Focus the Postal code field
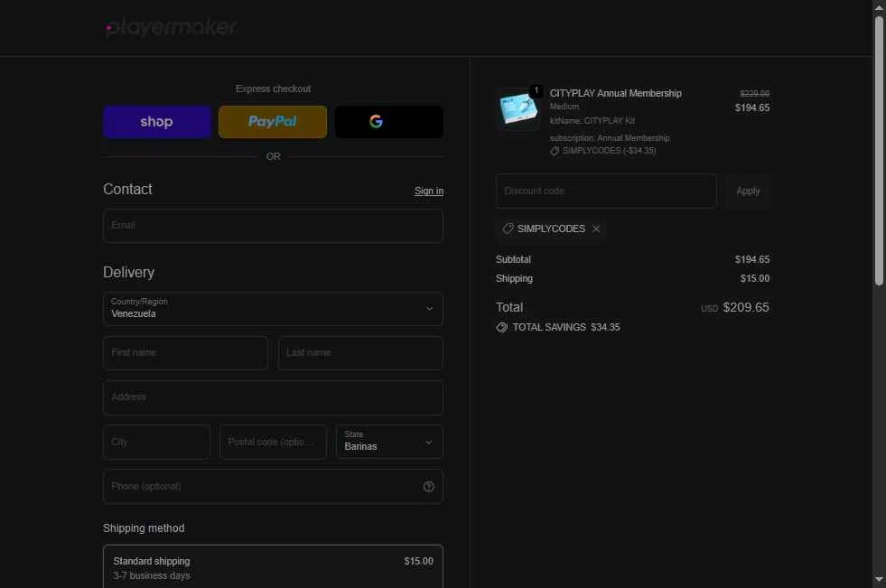This screenshot has width=886, height=588. (x=273, y=442)
